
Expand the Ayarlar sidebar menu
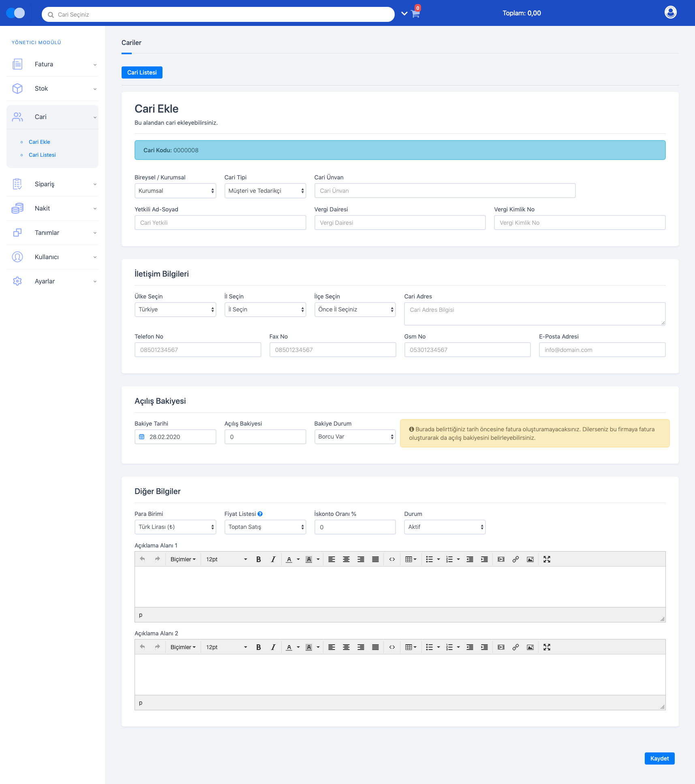click(52, 281)
